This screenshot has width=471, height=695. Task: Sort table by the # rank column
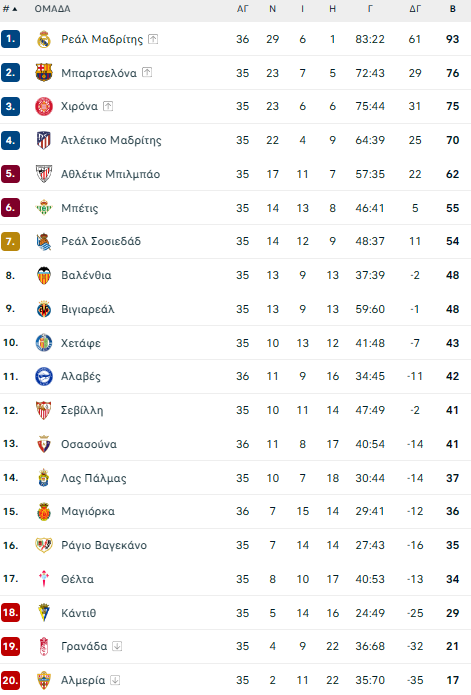click(x=10, y=9)
